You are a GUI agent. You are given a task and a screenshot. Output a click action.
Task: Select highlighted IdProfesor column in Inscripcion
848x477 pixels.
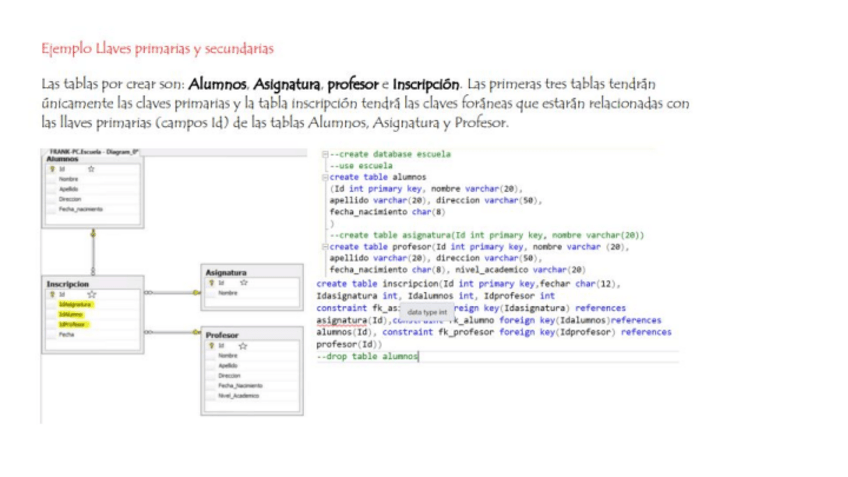[73, 324]
